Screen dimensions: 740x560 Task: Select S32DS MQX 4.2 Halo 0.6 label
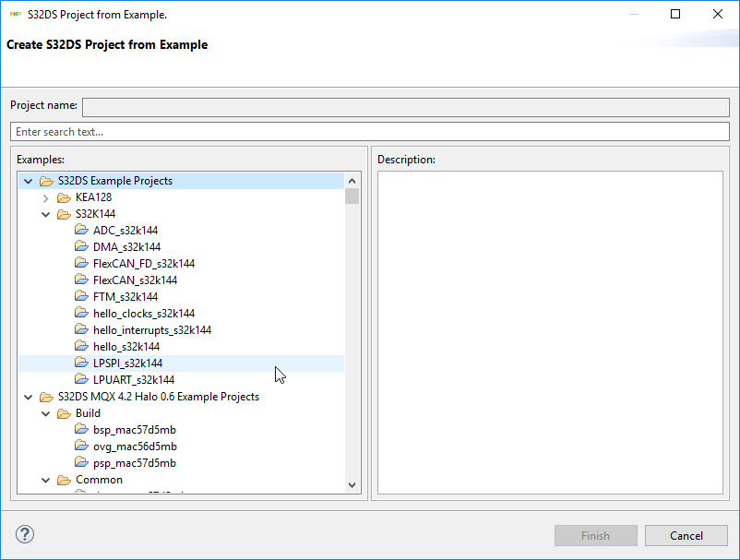(159, 397)
